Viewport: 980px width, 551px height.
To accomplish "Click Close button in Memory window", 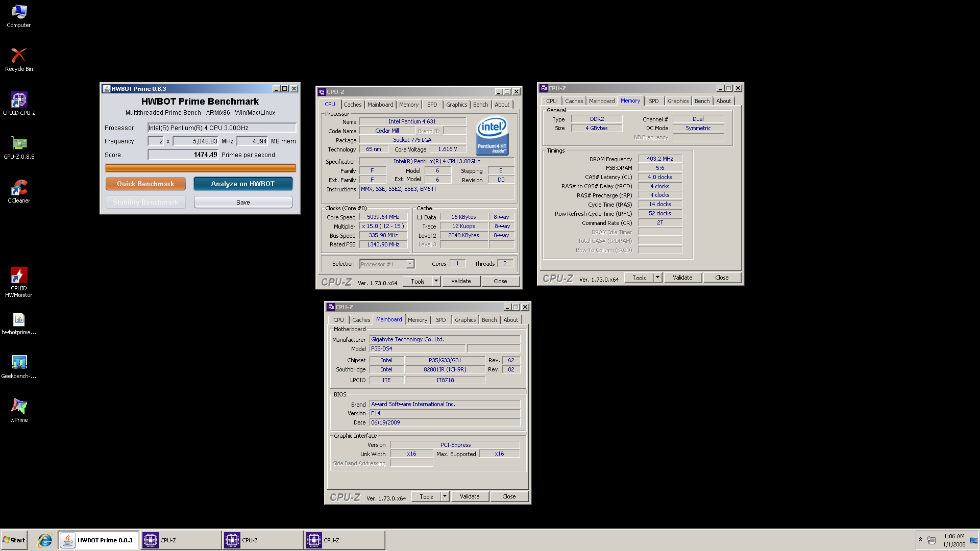I will coord(722,278).
